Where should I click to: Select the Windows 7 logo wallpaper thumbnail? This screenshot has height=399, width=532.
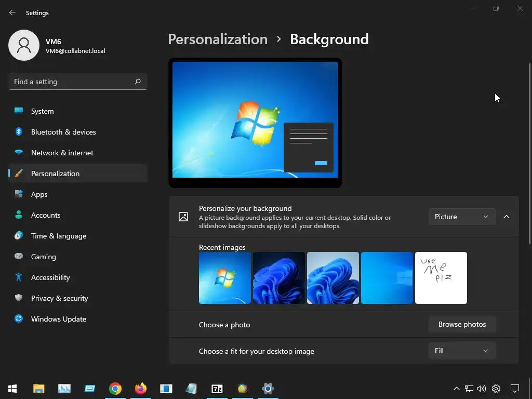click(x=225, y=278)
